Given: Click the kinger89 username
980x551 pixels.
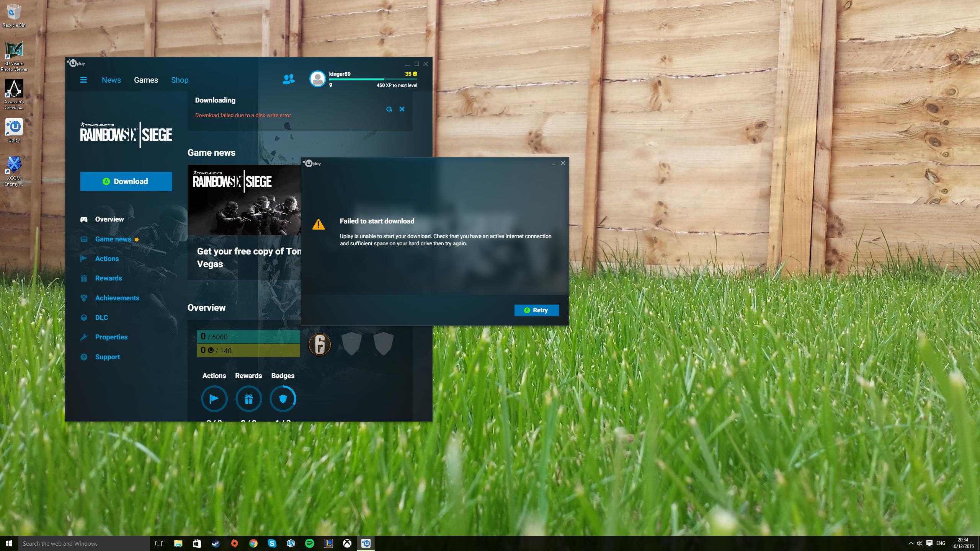Looking at the screenshot, I should pyautogui.click(x=340, y=74).
